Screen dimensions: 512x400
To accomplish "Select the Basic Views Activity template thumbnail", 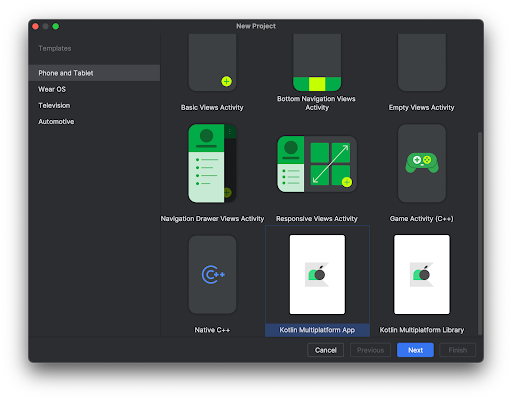I will [212, 62].
